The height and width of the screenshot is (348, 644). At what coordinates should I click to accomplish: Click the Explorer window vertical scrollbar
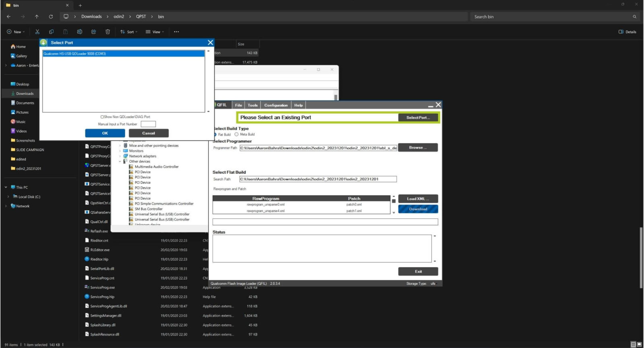pos(641,258)
